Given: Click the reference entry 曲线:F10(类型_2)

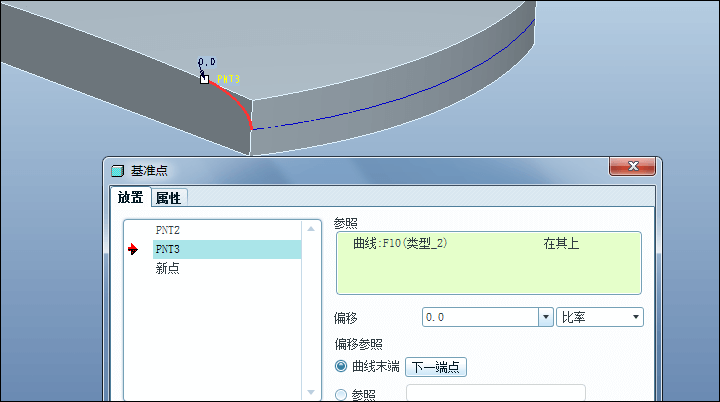Looking at the screenshot, I should 400,243.
